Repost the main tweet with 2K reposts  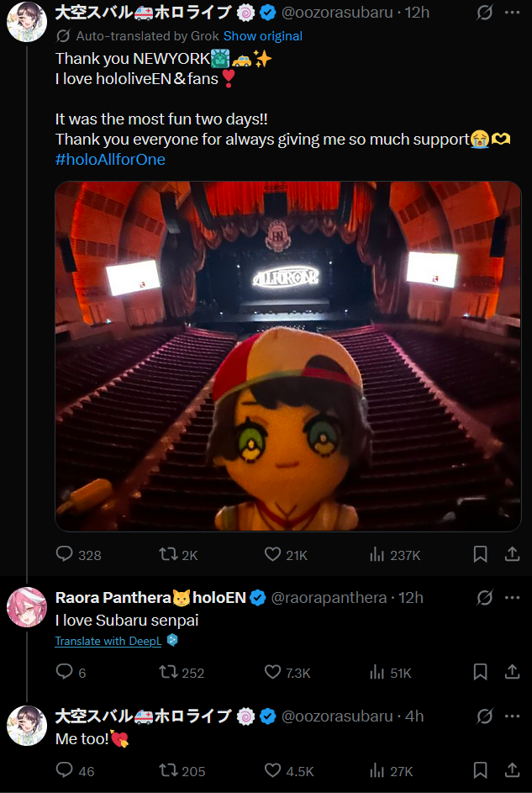pyautogui.click(x=168, y=554)
